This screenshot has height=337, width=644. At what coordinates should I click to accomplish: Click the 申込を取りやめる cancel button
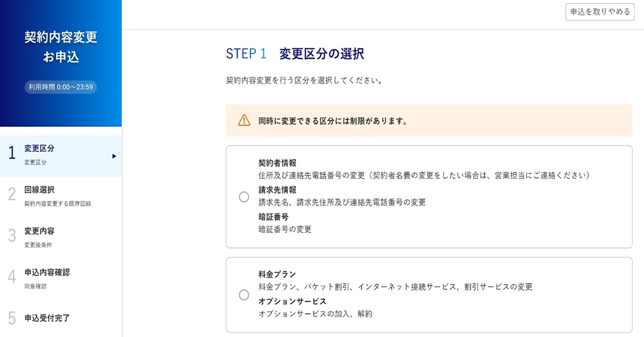(x=600, y=12)
